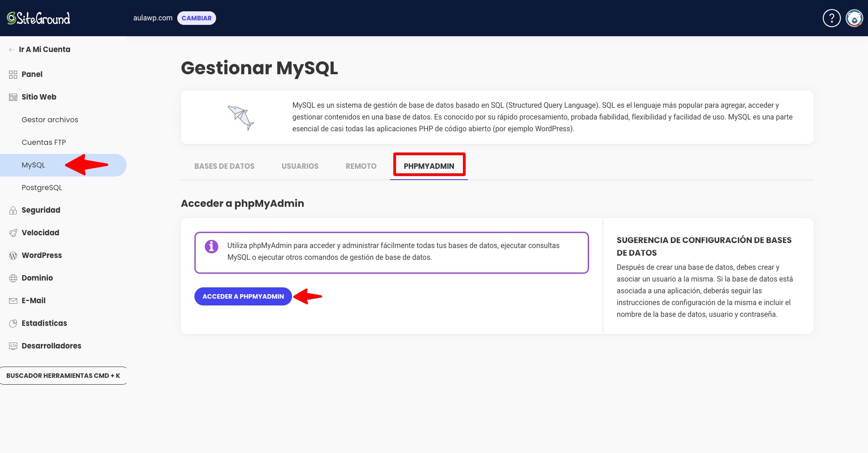The image size is (868, 453).
Task: Select the Panel icon in sidebar
Action: pos(12,74)
